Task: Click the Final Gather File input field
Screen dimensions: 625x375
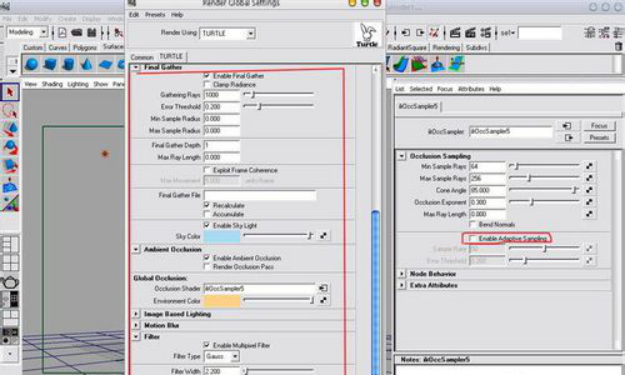Action: 260,195
